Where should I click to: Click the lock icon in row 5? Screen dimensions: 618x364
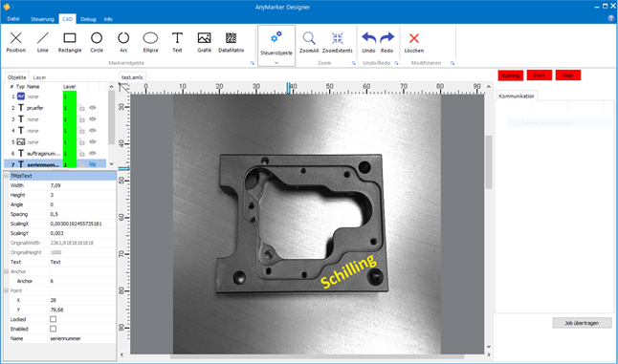pyautogui.click(x=81, y=142)
